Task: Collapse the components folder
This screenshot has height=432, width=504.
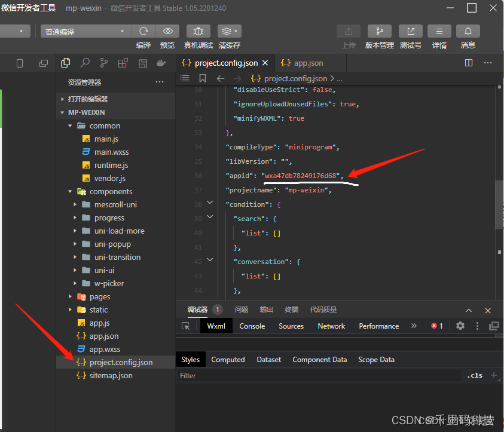Action: 70,191
